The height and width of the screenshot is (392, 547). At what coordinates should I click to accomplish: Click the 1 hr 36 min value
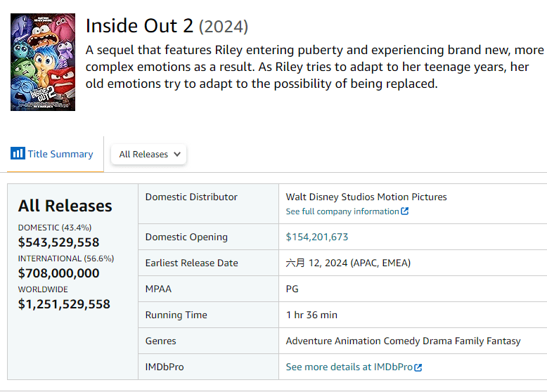click(x=311, y=315)
